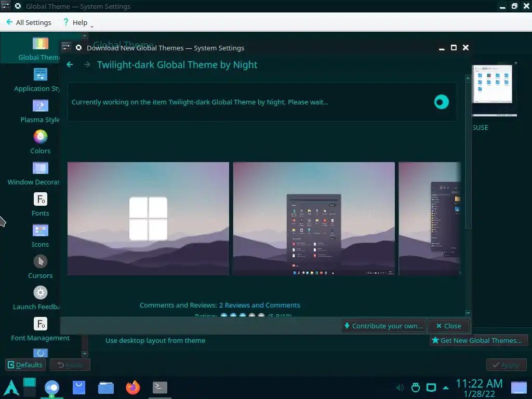Click the Use desktop layout from theme label
The image size is (532, 399).
pyautogui.click(x=155, y=340)
